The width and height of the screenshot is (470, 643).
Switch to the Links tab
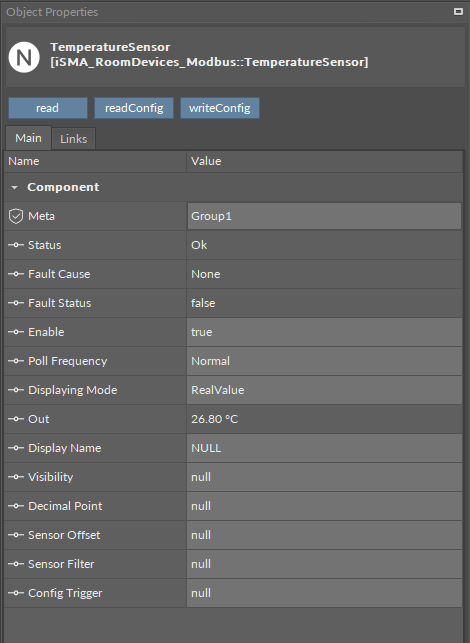coord(73,139)
